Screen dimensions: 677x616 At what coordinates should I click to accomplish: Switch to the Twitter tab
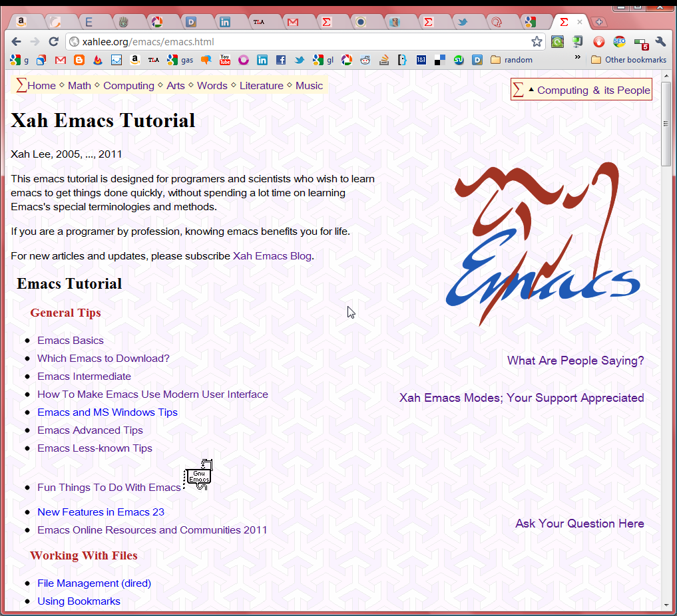click(x=463, y=21)
